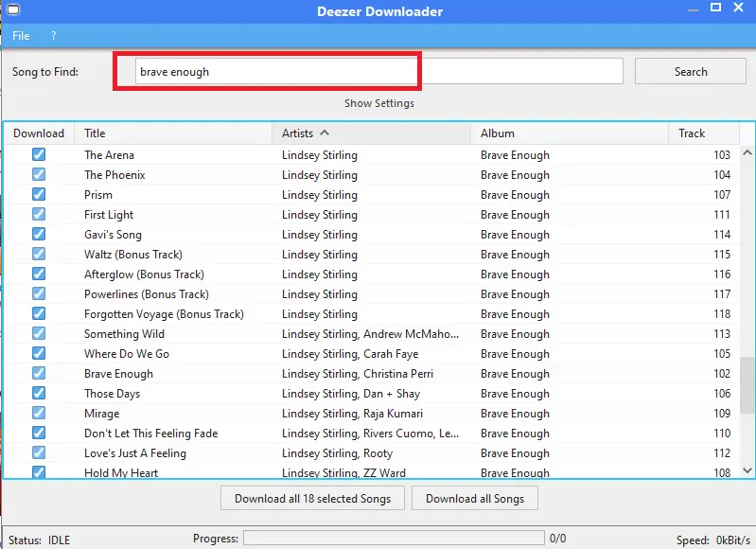Screen dimensions: 756x549
Task: Uncheck download box for Powerlines (Bonus Track)
Action: coord(39,293)
